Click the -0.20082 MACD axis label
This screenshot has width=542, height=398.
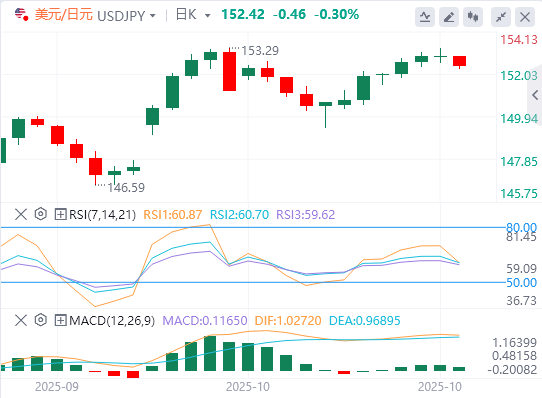tap(512, 370)
